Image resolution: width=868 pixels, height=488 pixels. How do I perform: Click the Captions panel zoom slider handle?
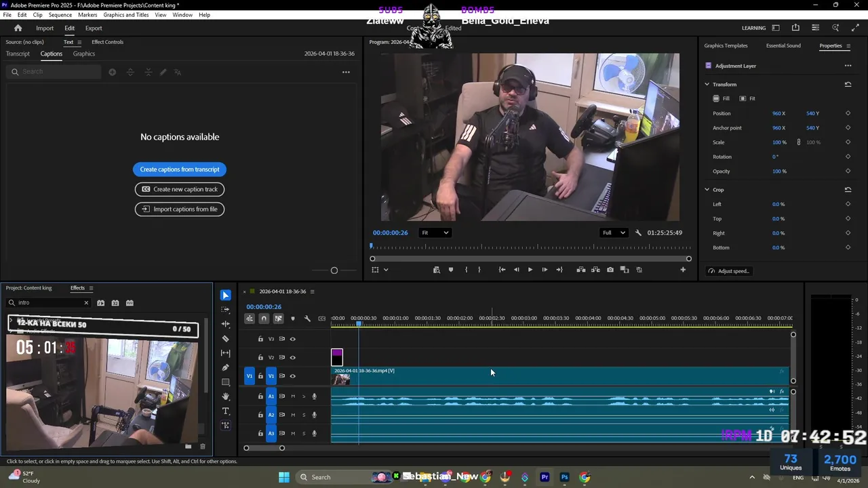coord(334,270)
